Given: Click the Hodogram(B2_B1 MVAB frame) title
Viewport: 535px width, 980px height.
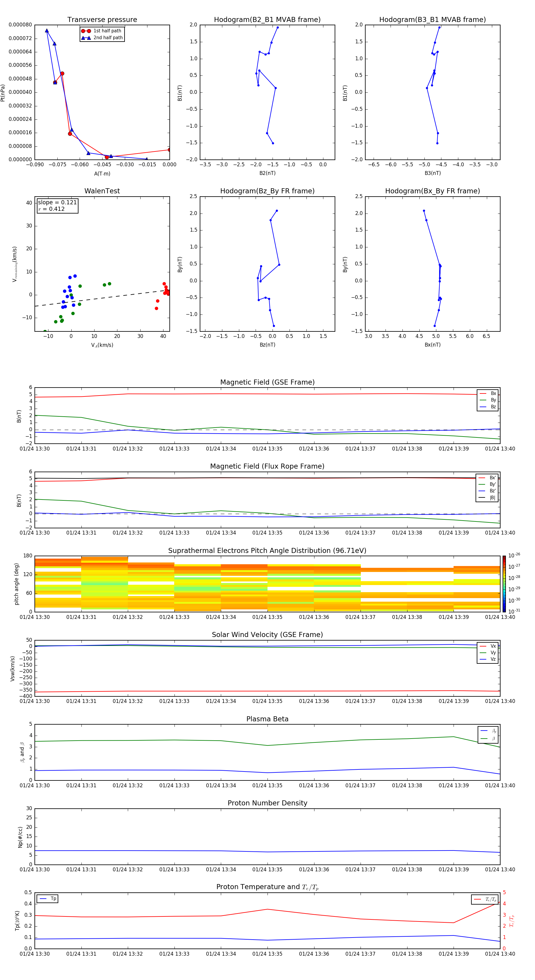Looking at the screenshot, I should point(267,20).
